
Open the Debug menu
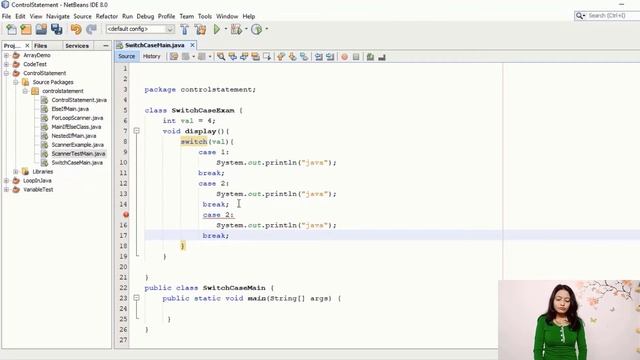click(145, 16)
